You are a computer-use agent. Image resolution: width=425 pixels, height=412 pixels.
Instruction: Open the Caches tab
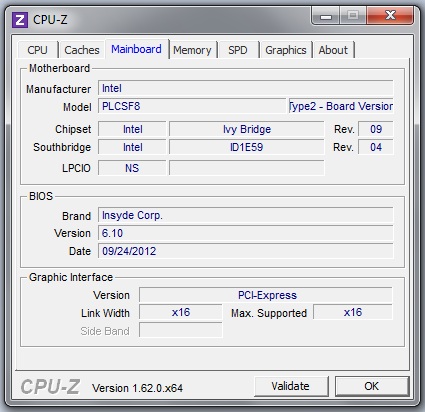82,50
